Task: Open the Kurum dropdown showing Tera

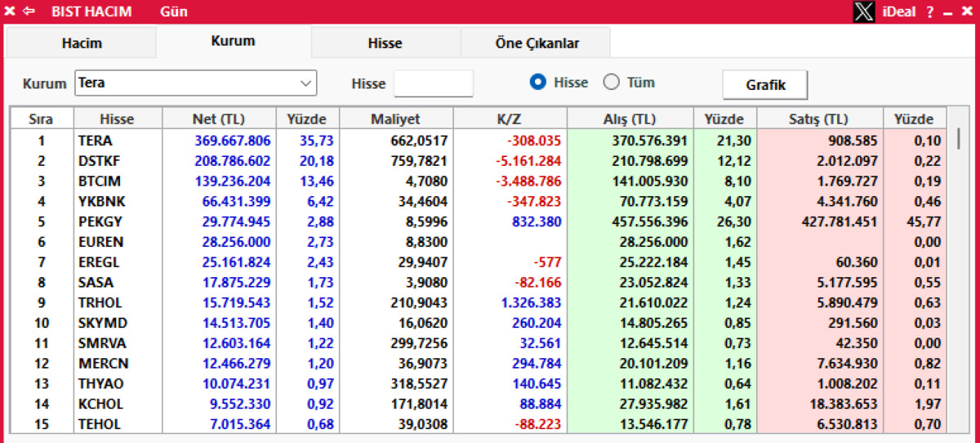Action: pyautogui.click(x=195, y=83)
